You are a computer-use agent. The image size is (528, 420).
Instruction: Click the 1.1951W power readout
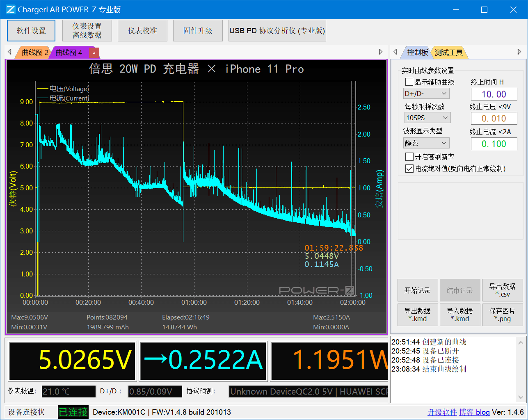(x=329, y=361)
